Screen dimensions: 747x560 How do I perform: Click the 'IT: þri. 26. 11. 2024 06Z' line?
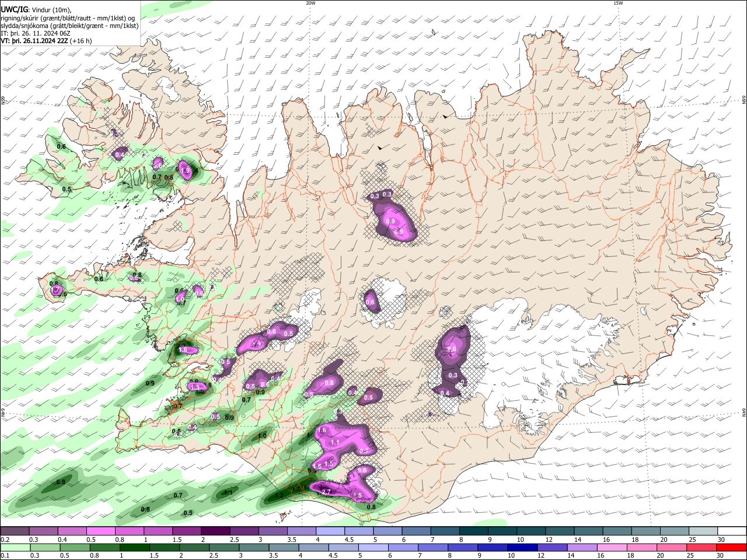pos(36,33)
